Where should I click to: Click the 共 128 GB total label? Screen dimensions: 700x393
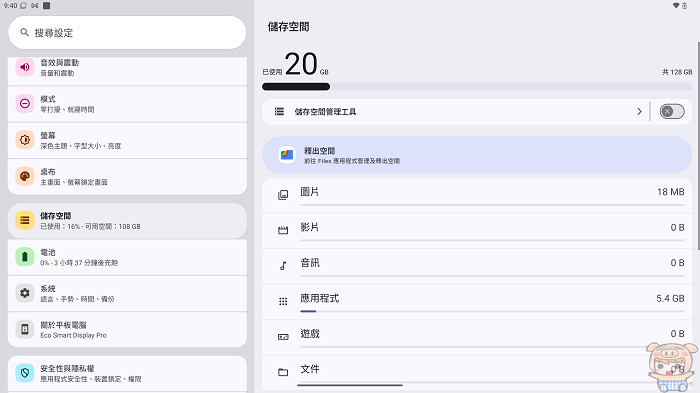coord(677,72)
